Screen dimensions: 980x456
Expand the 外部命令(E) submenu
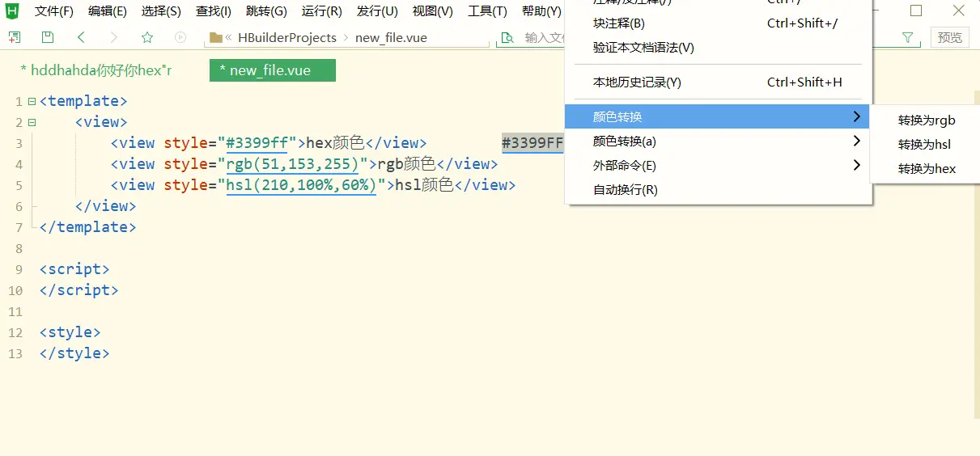point(719,166)
